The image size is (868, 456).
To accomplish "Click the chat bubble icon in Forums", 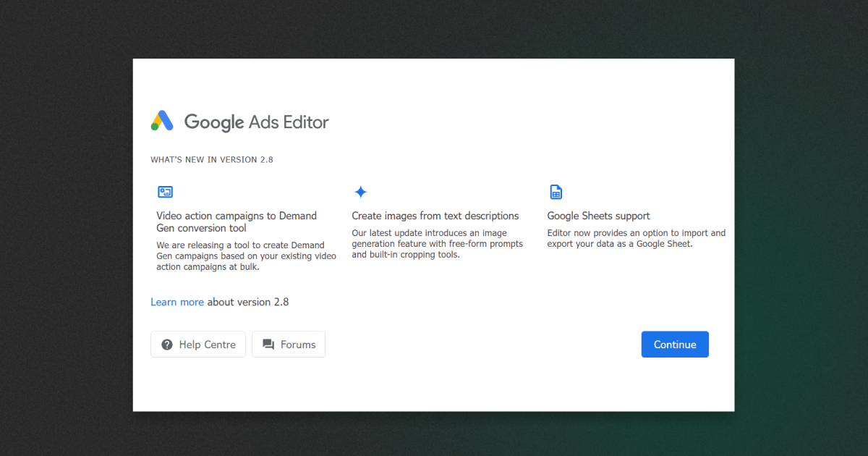I will point(268,345).
